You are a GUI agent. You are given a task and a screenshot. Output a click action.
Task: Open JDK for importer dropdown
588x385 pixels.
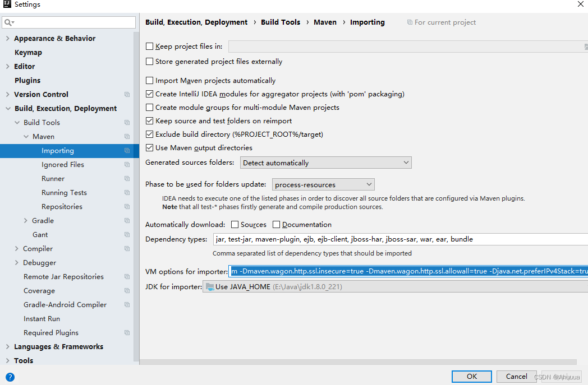pyautogui.click(x=395, y=287)
